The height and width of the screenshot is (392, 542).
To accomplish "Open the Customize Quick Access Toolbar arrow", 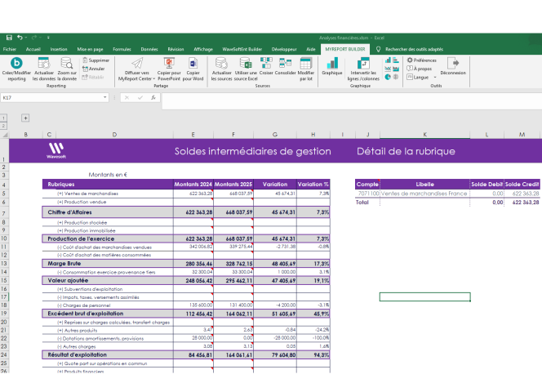I will coord(48,38).
